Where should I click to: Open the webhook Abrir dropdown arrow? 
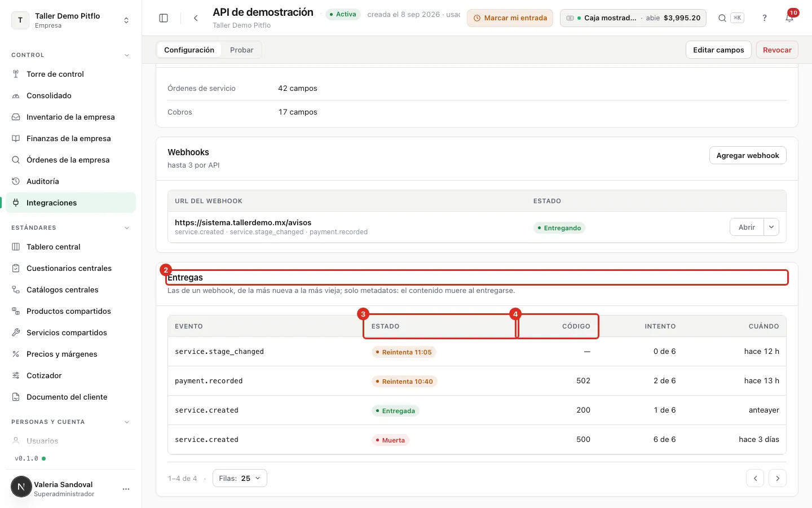771,227
